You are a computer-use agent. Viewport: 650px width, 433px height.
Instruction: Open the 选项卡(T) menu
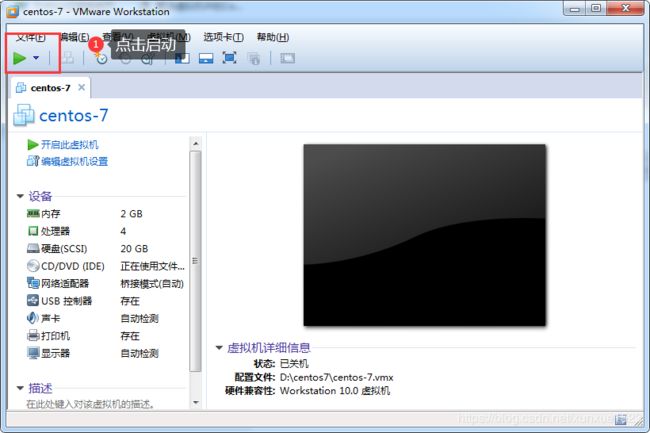coord(223,37)
